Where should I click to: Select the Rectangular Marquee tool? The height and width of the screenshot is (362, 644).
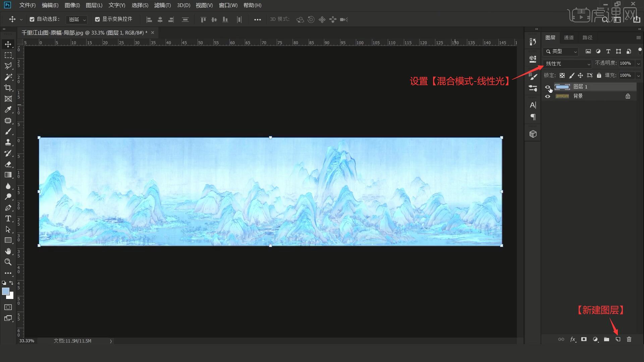[x=8, y=55]
